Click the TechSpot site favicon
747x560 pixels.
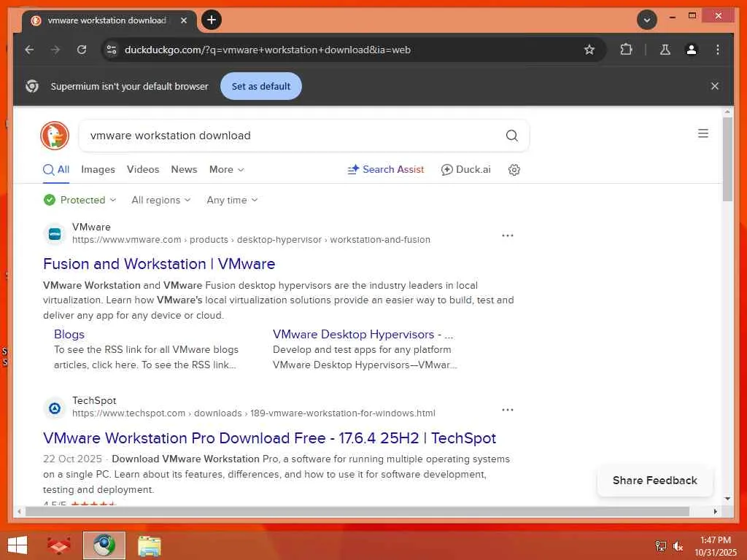(x=55, y=408)
